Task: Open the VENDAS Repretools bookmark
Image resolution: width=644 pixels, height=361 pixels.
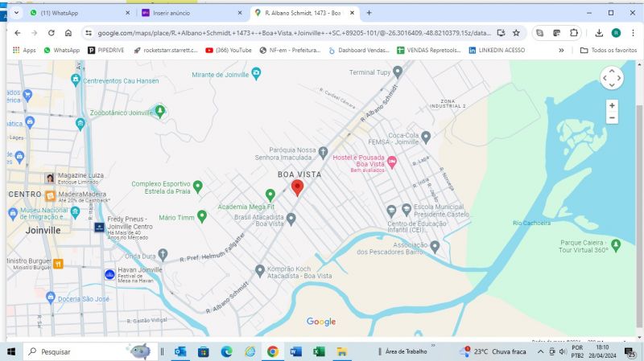Action: 429,50
